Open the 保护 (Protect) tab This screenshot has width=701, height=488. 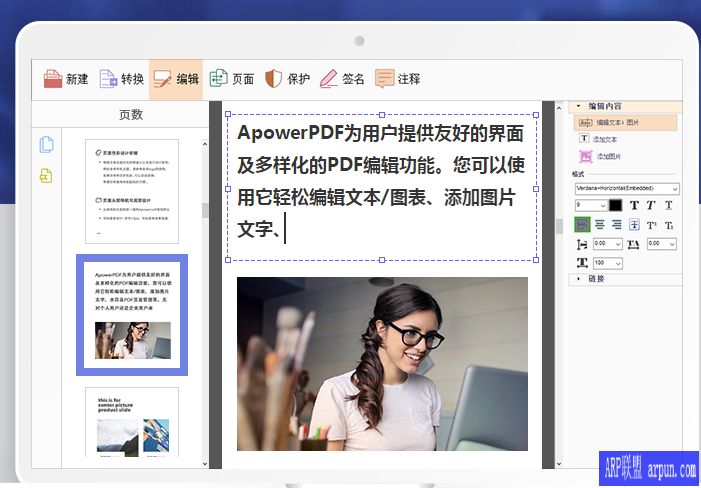click(287, 79)
